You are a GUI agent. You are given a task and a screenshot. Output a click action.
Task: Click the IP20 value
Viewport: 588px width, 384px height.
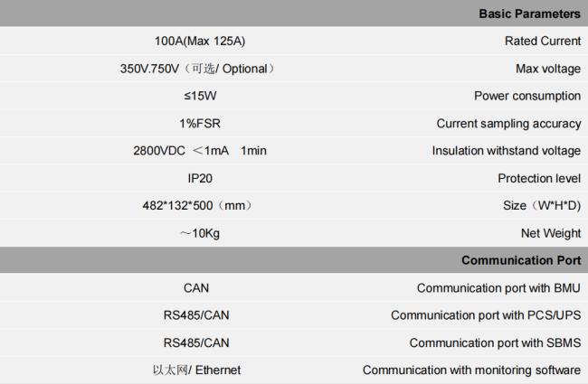click(x=200, y=178)
